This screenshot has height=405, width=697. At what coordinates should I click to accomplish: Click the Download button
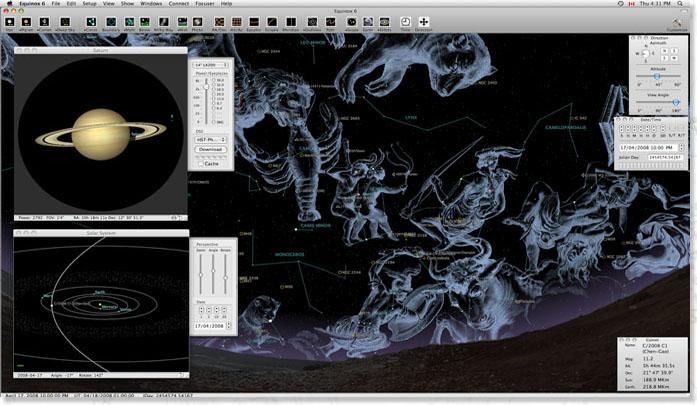pyautogui.click(x=210, y=149)
